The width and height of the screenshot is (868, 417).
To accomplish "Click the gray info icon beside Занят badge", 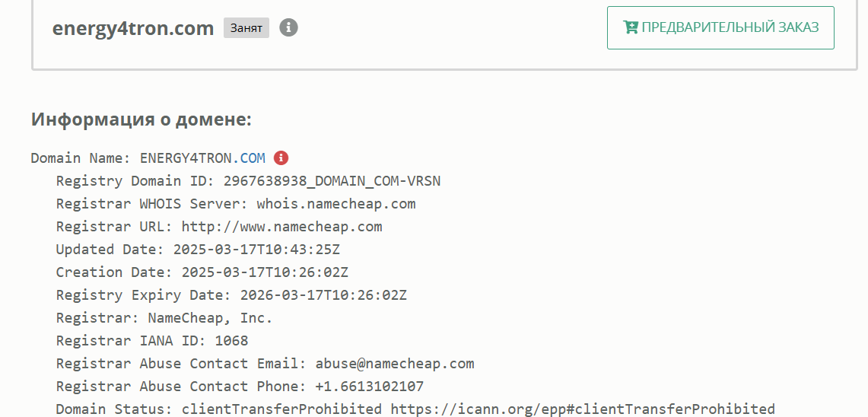I will click(x=288, y=28).
